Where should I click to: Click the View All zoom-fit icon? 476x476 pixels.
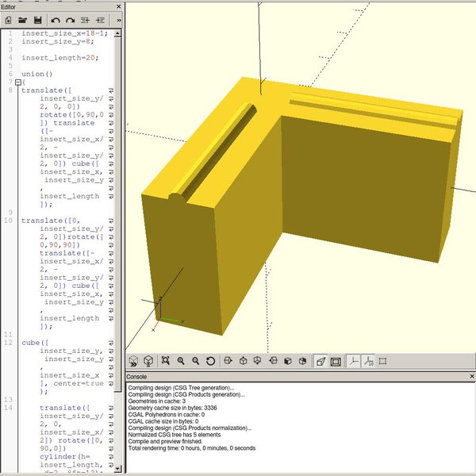click(166, 361)
